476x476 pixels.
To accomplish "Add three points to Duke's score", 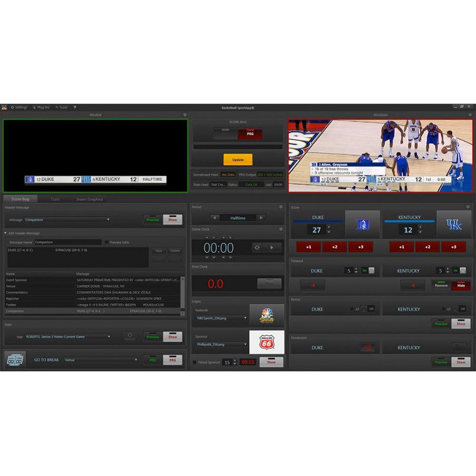I will pos(360,247).
